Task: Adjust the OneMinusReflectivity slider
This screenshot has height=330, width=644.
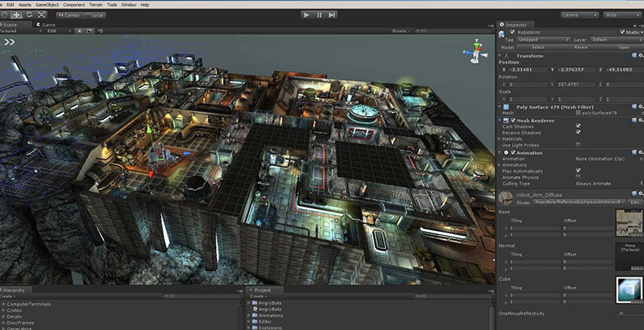Action: click(x=620, y=313)
